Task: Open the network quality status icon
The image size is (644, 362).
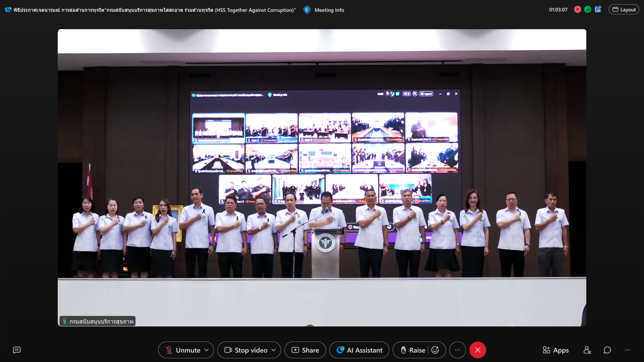Action: (x=587, y=10)
